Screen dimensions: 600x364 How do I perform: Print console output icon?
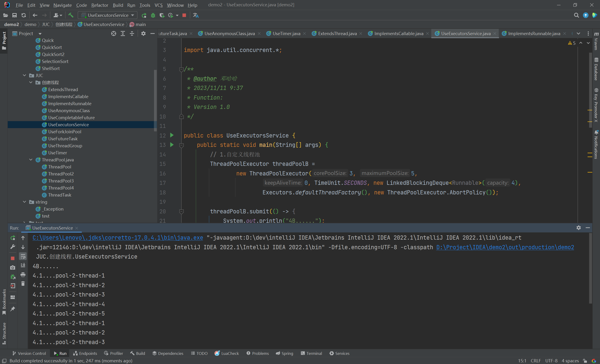pos(23,275)
